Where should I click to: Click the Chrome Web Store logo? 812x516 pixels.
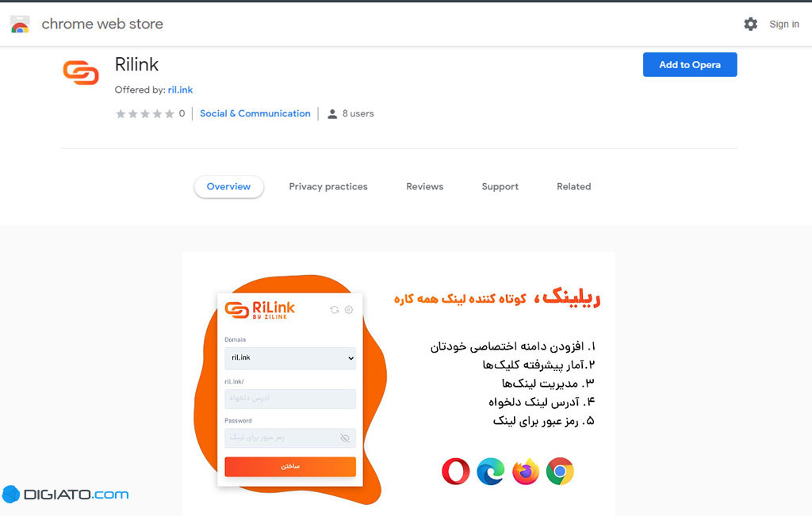[20, 25]
